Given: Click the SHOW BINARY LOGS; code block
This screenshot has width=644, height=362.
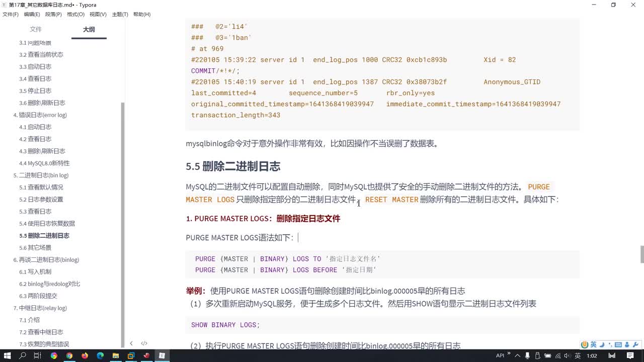Looking at the screenshot, I should [x=382, y=325].
